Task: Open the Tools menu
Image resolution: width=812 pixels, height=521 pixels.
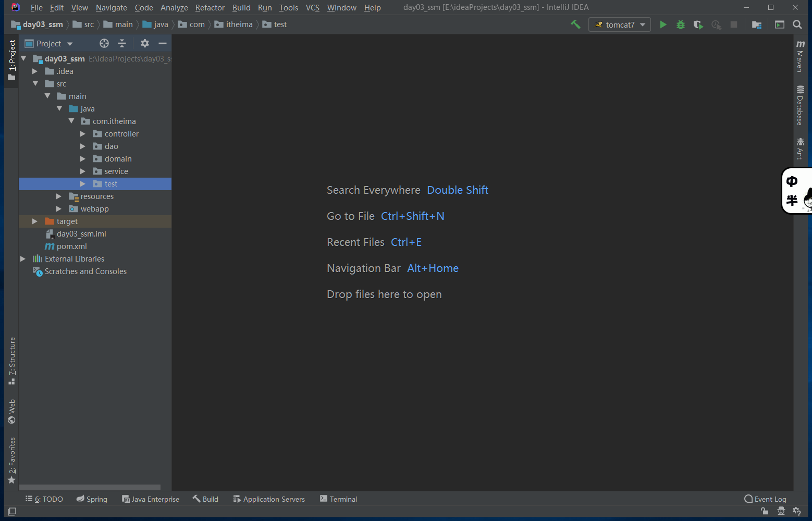Action: tap(288, 8)
